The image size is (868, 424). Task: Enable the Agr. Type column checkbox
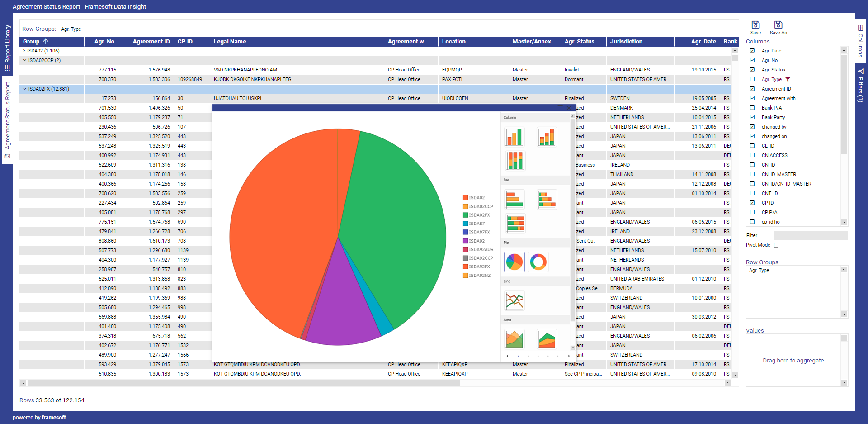pyautogui.click(x=752, y=79)
